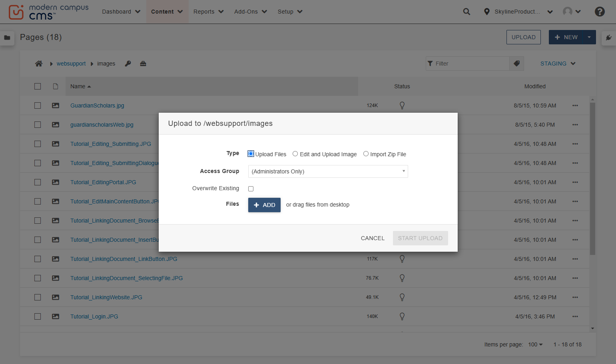Click the UPLOAD button in page header
This screenshot has width=616, height=364.
click(524, 37)
